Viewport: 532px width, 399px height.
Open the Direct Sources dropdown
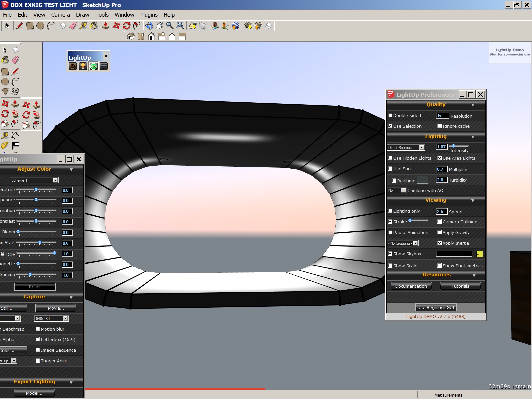(x=406, y=147)
